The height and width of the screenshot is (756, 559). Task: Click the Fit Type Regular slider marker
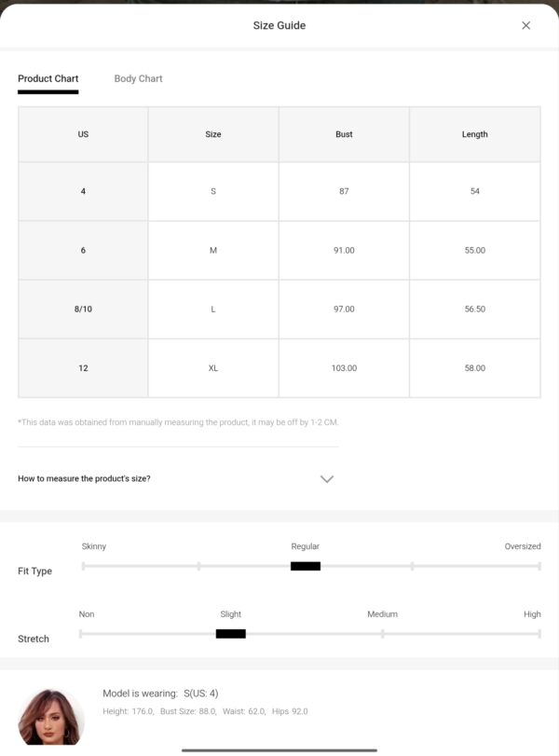coord(306,566)
